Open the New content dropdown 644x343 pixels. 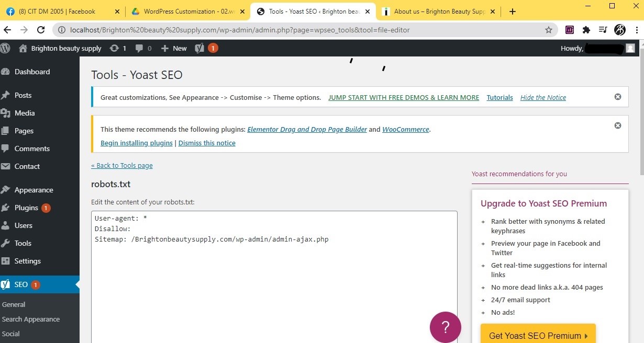(x=174, y=48)
